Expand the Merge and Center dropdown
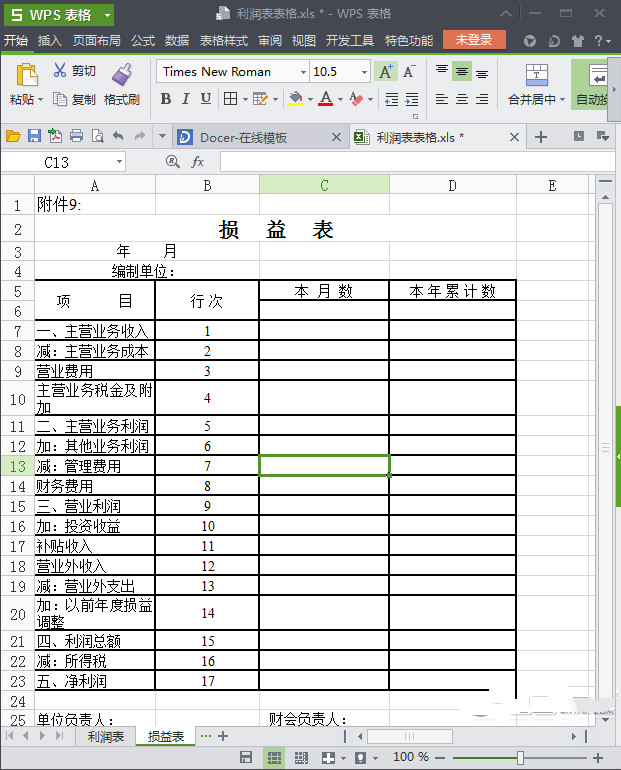 pyautogui.click(x=563, y=100)
